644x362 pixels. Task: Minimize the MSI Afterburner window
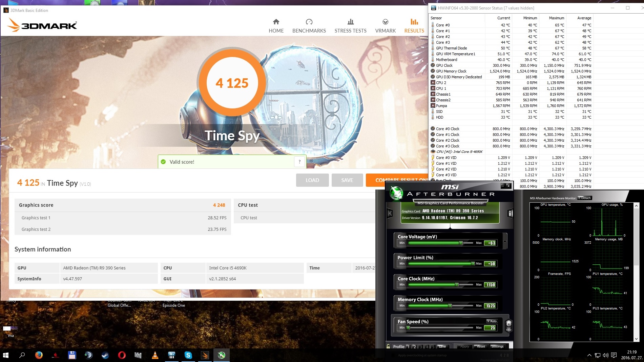coord(503,185)
